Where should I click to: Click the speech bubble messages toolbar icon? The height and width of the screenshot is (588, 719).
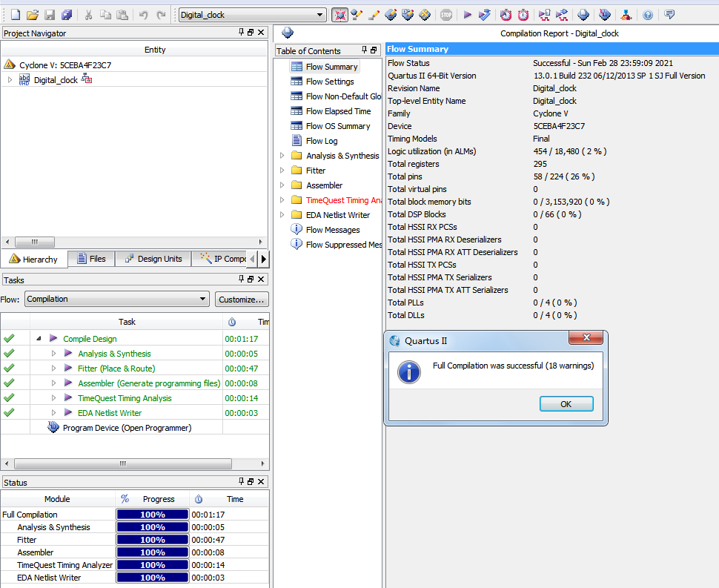click(669, 15)
